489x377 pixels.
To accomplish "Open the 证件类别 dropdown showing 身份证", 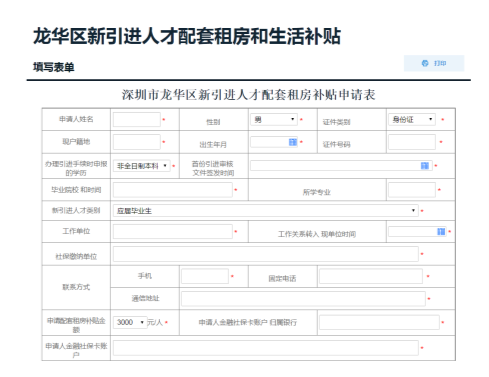I will [412, 119].
